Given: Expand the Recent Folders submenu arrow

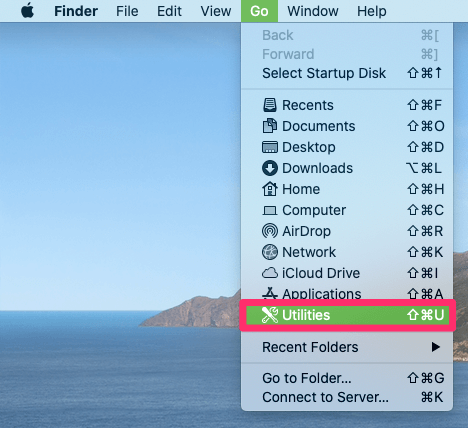Looking at the screenshot, I should point(435,347).
